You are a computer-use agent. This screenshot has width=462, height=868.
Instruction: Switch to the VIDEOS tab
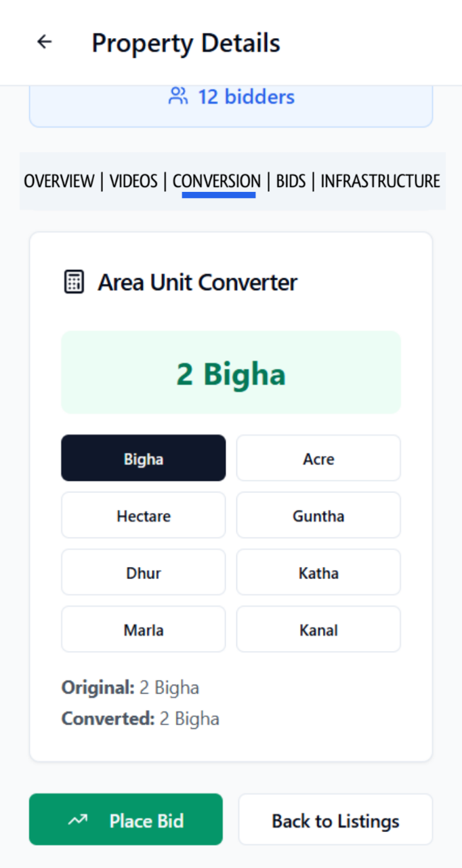coord(133,181)
